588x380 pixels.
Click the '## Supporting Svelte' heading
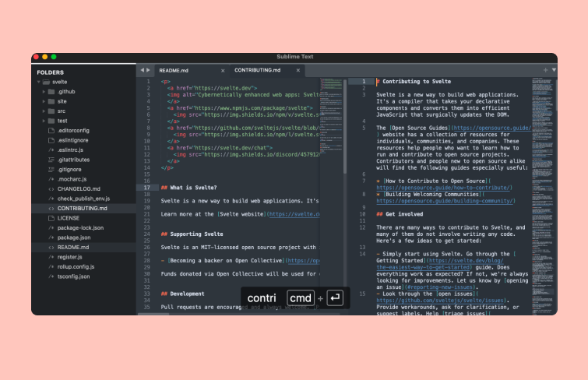pos(192,234)
